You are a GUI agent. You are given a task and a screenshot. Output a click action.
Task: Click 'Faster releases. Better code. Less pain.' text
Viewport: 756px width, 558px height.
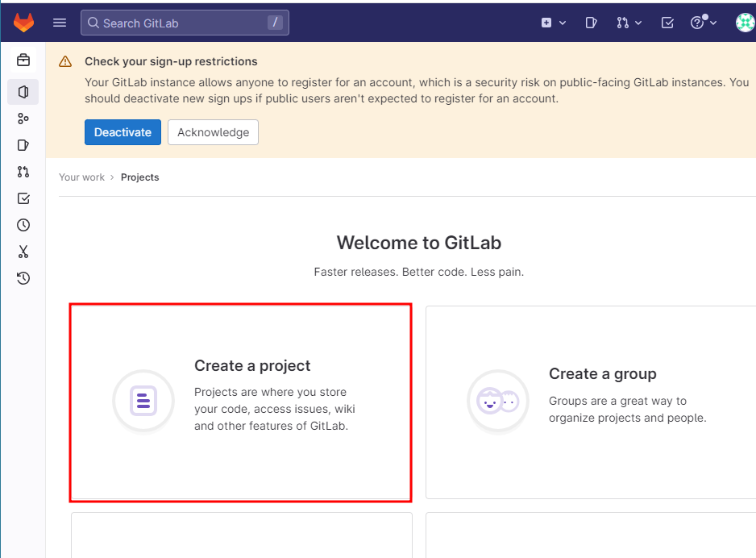[x=418, y=272]
